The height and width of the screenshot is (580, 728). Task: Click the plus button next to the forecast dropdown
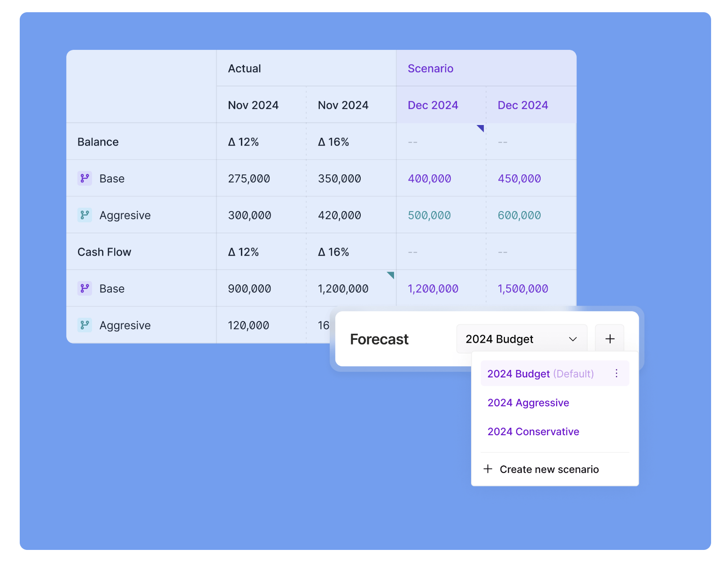(x=610, y=338)
